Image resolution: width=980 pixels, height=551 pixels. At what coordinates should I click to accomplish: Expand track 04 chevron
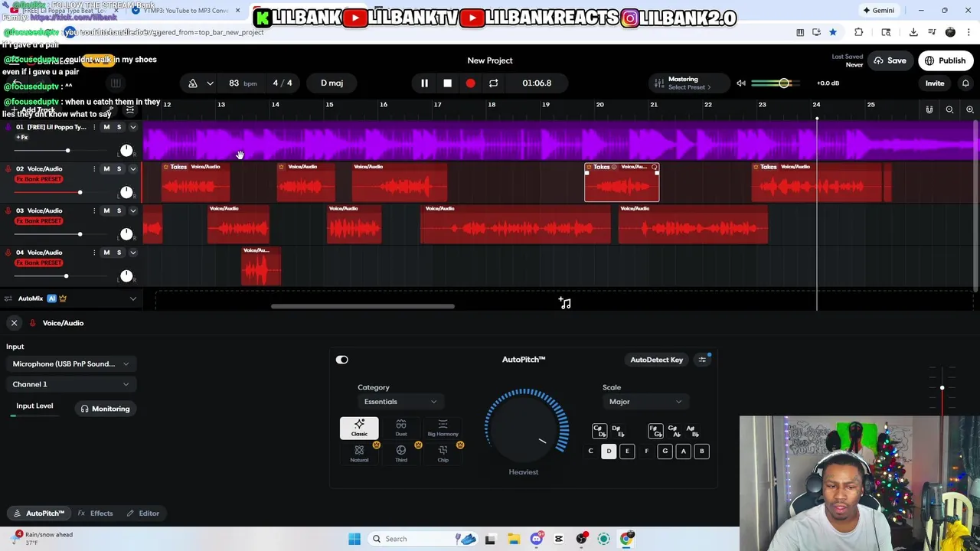132,252
